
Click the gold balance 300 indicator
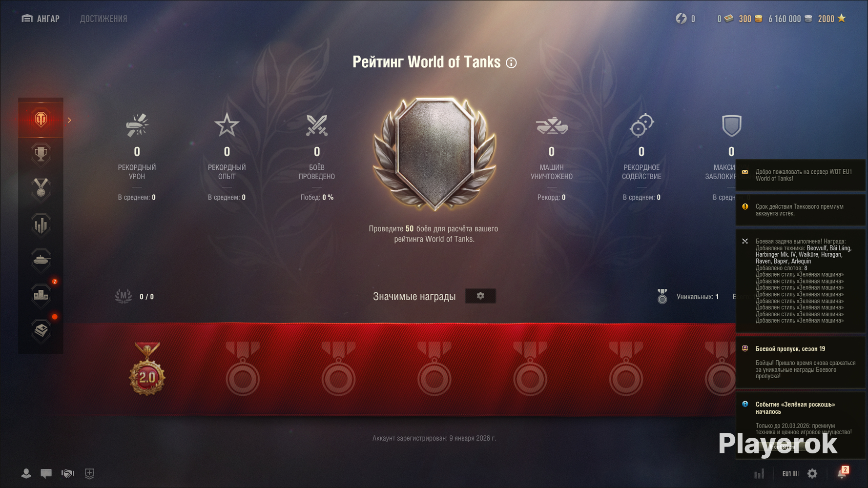750,19
